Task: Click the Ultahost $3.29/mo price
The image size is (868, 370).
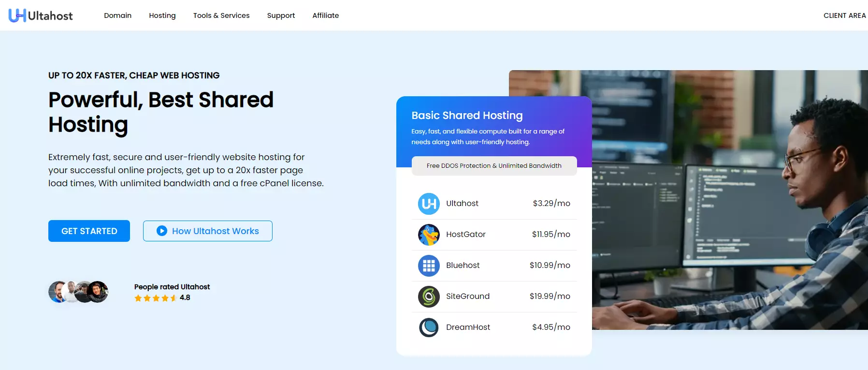Action: [x=551, y=203]
